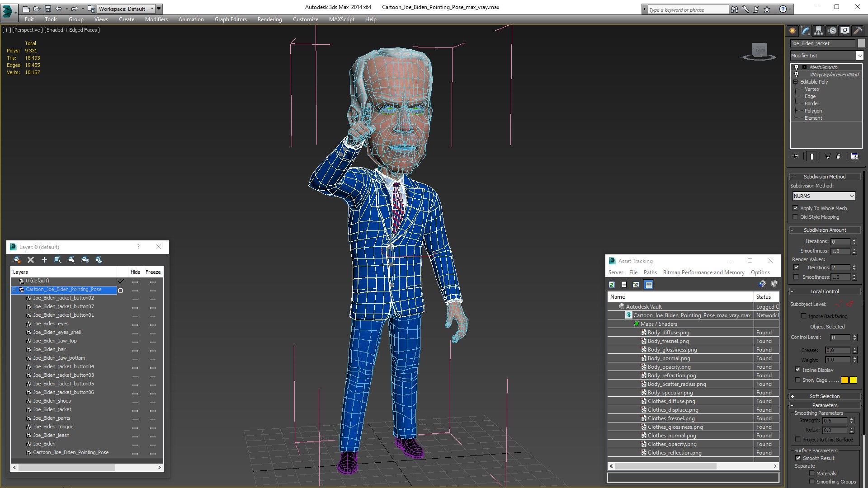Open the MAXScript menu
The height and width of the screenshot is (488, 868).
pos(342,19)
